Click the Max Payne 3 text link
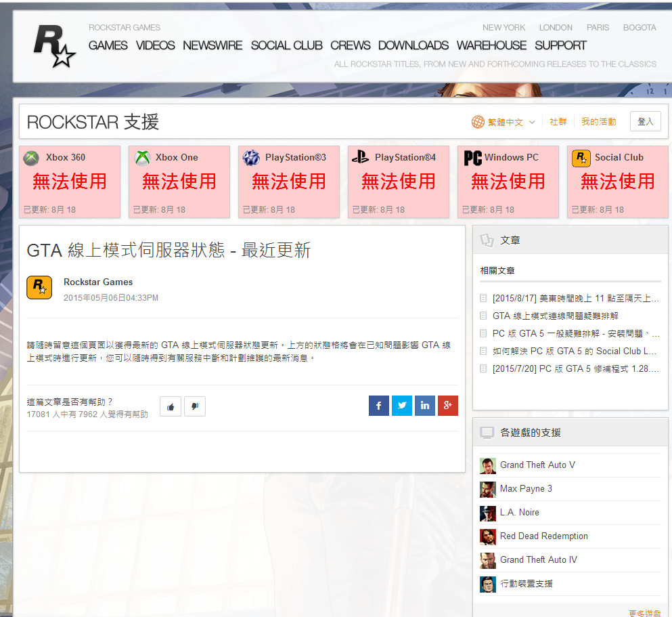Image resolution: width=672 pixels, height=617 pixels. [526, 489]
